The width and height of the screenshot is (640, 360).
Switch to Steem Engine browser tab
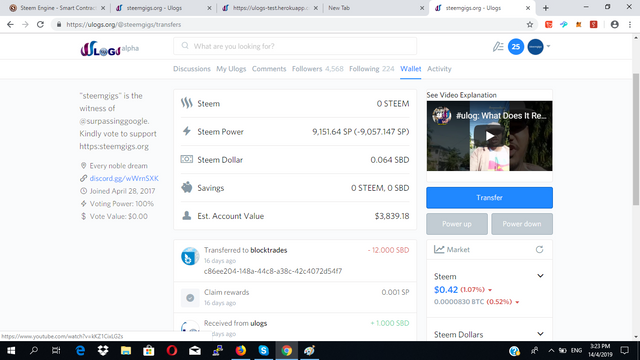coord(57,8)
